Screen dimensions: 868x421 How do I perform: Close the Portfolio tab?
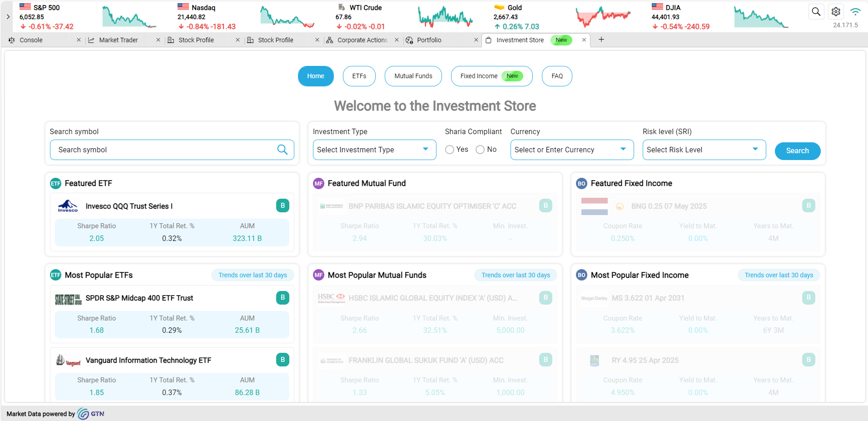476,40
